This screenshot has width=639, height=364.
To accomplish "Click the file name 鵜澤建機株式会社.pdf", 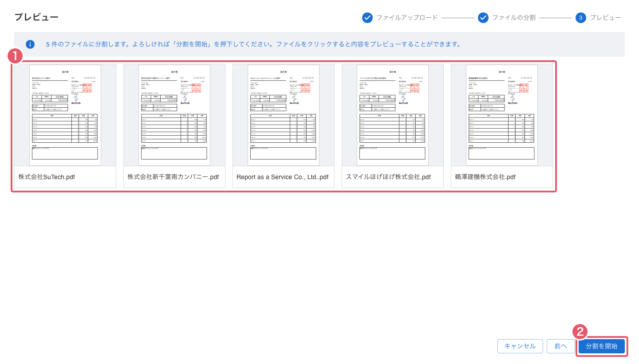I will (485, 177).
